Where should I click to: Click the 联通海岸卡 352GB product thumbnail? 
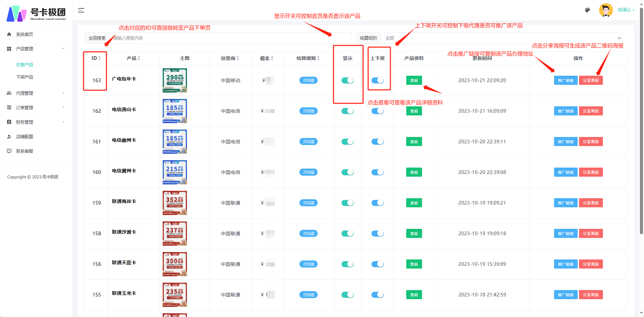click(x=175, y=203)
